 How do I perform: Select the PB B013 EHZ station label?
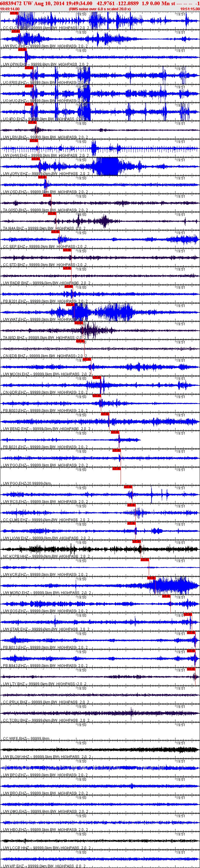(45, 647)
